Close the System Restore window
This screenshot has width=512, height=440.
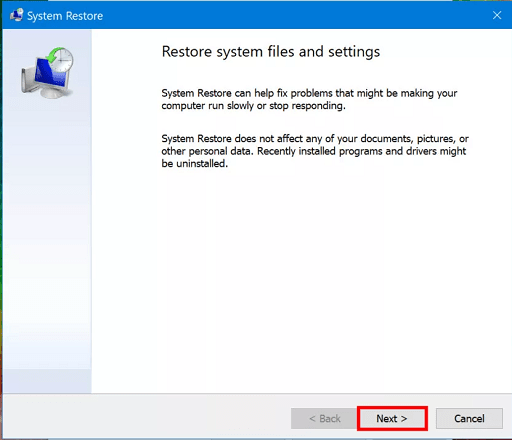[497, 15]
